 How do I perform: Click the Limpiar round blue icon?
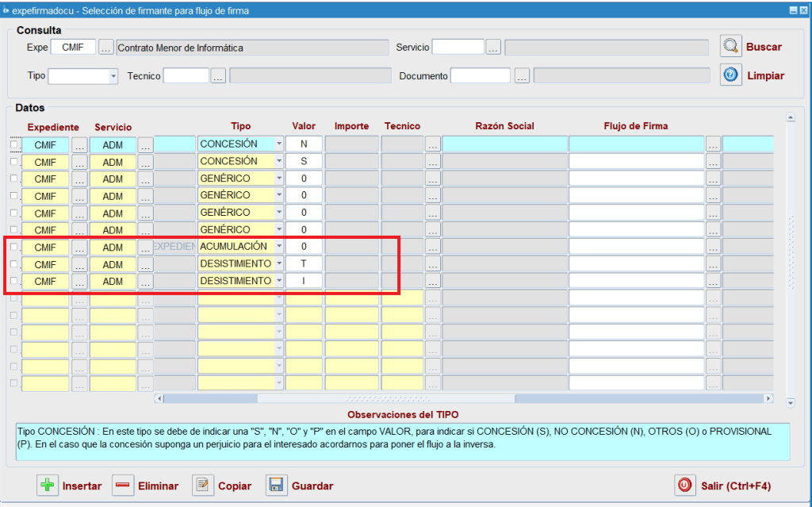point(730,75)
